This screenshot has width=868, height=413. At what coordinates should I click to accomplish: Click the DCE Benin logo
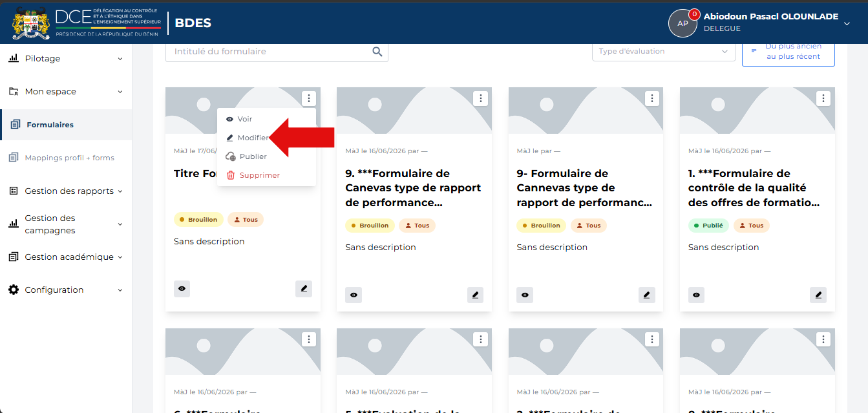tap(86, 22)
